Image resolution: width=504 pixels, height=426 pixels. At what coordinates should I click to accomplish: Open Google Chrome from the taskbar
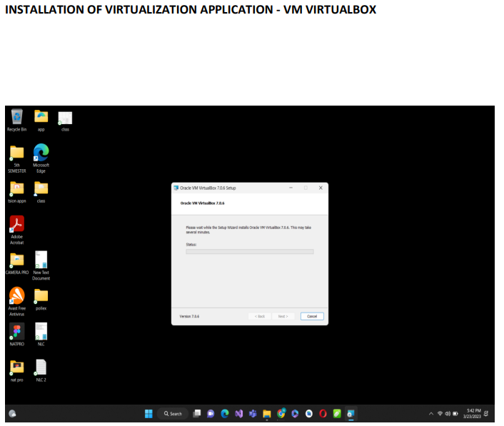point(281,414)
